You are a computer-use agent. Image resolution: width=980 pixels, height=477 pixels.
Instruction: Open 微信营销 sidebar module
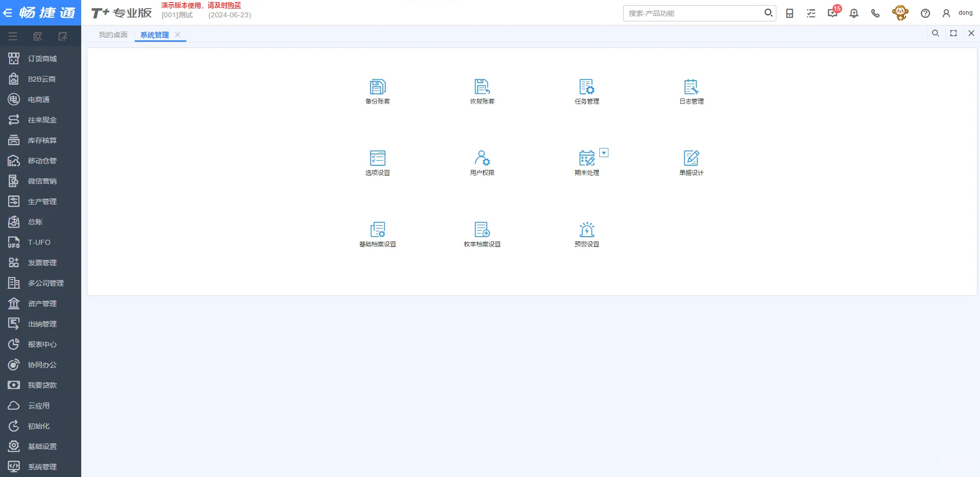point(40,181)
